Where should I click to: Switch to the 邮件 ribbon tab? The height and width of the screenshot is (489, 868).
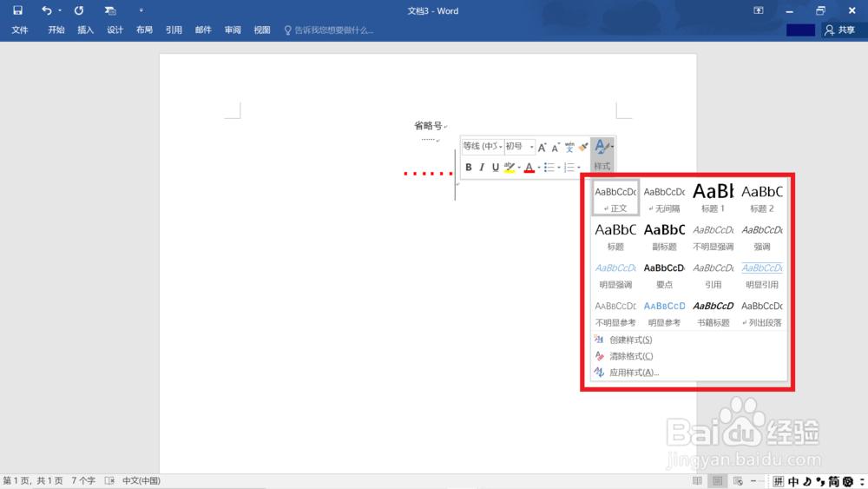(203, 30)
